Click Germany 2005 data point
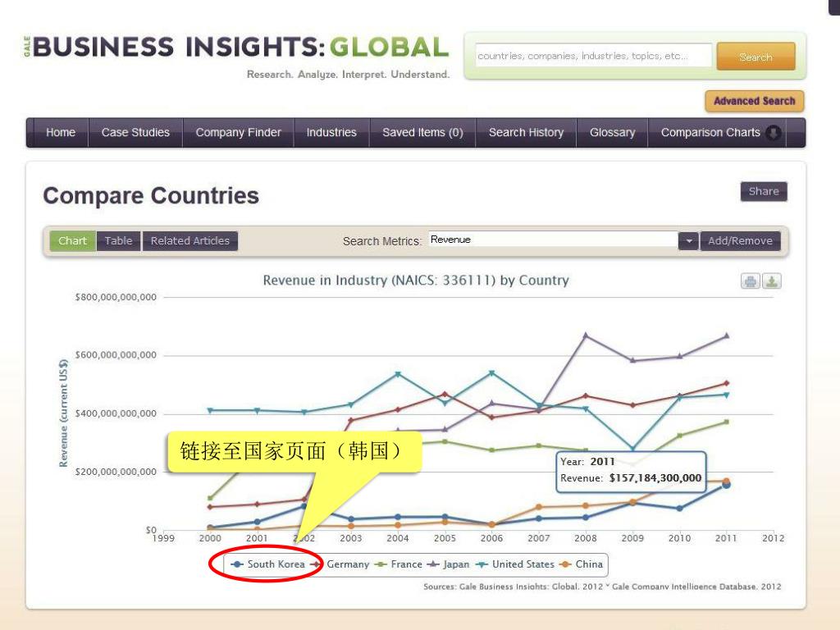The width and height of the screenshot is (840, 630). point(444,394)
